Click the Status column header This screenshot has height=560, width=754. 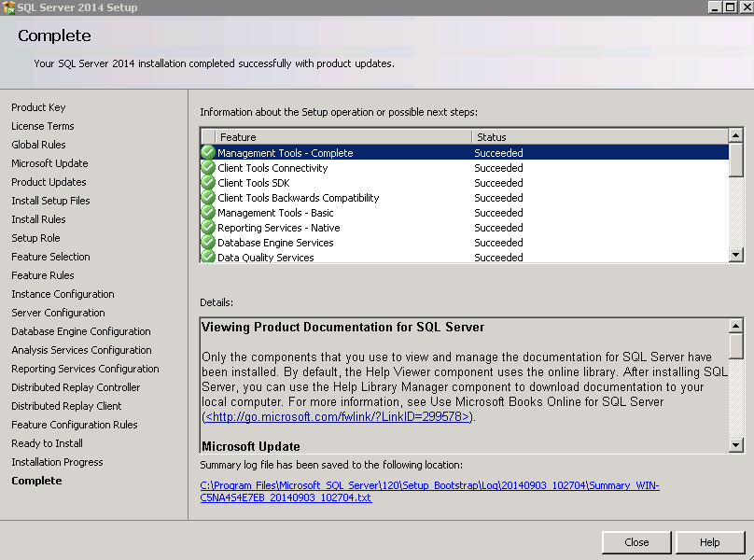click(x=600, y=137)
